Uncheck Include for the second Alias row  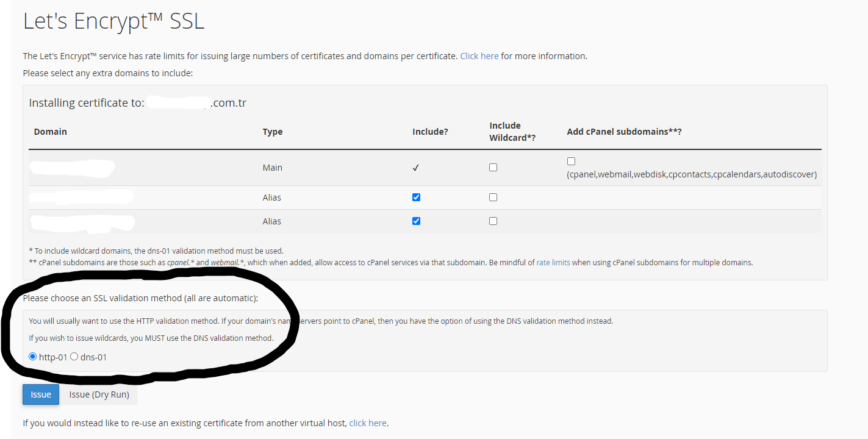(x=416, y=221)
